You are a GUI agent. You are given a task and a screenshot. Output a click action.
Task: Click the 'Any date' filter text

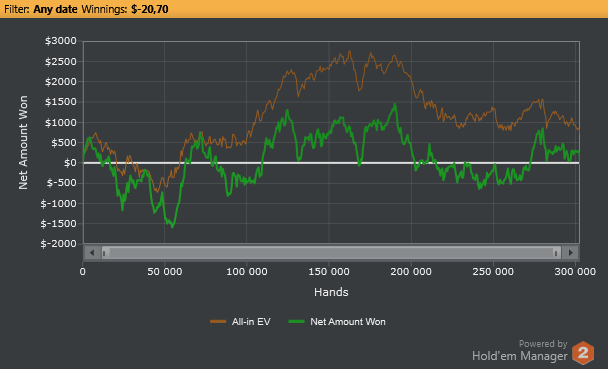point(55,9)
